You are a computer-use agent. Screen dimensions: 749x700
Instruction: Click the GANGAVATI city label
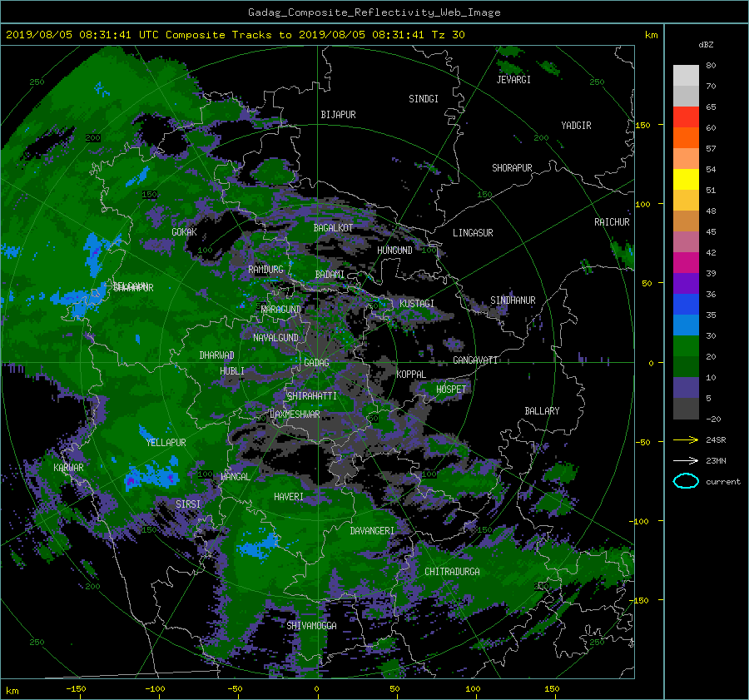click(x=475, y=360)
